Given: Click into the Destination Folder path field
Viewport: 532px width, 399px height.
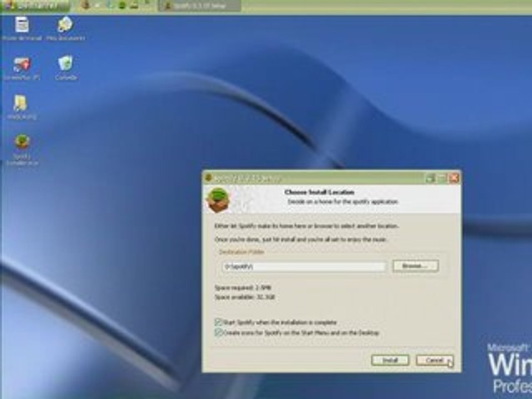Looking at the screenshot, I should [x=304, y=267].
